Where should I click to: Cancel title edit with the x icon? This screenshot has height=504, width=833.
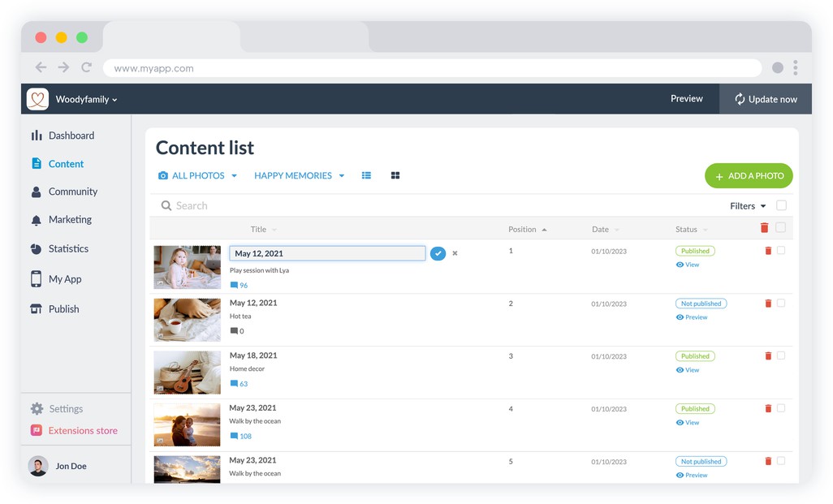click(x=455, y=253)
